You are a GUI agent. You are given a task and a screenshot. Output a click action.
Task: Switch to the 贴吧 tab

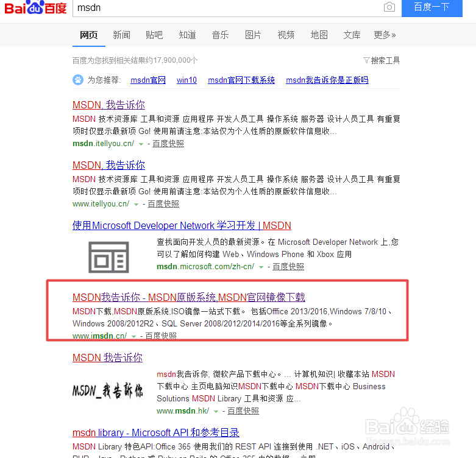click(154, 35)
